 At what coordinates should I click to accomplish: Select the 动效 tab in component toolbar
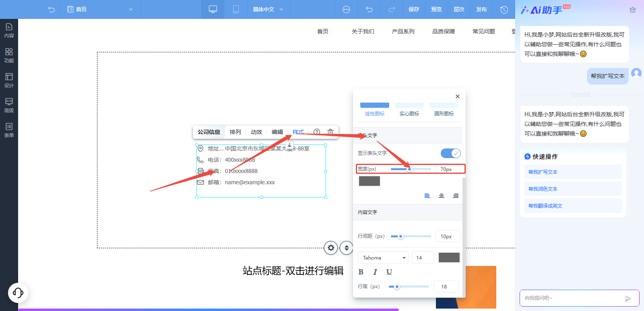(256, 132)
